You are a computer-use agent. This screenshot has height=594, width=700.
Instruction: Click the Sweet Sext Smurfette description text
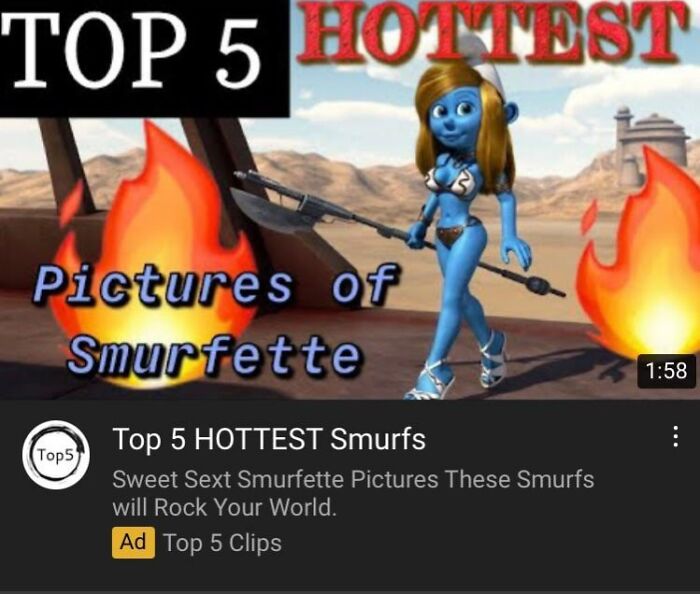coord(353,479)
